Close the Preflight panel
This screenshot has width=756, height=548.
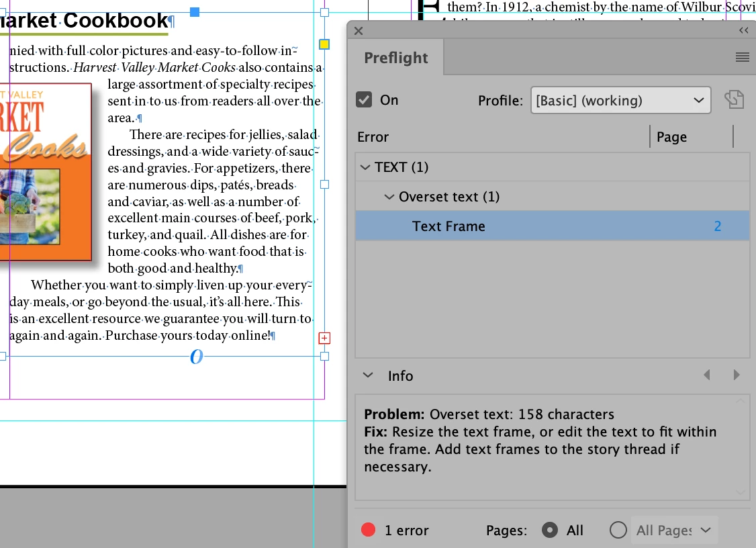(359, 31)
